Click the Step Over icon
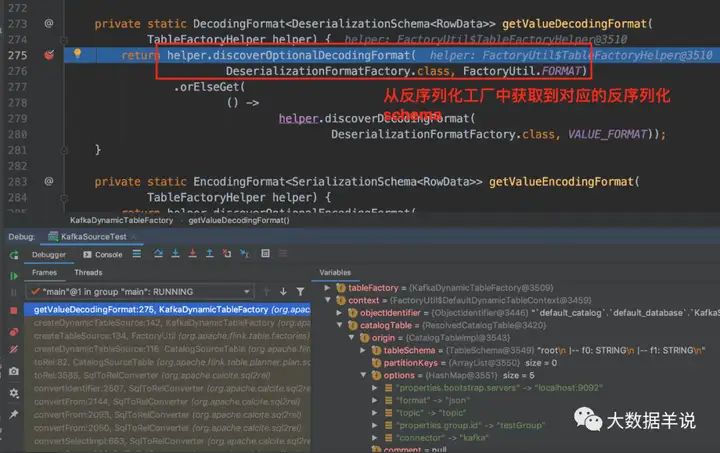This screenshot has height=453, width=720. [158, 254]
